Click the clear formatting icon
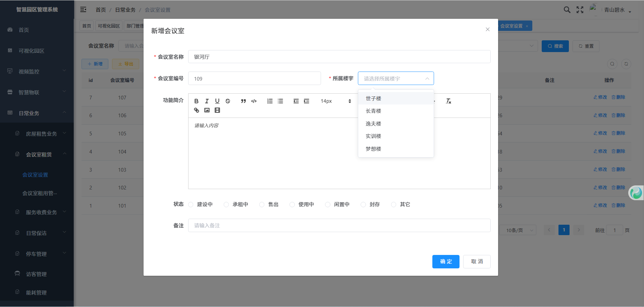The image size is (644, 307). pos(448,101)
